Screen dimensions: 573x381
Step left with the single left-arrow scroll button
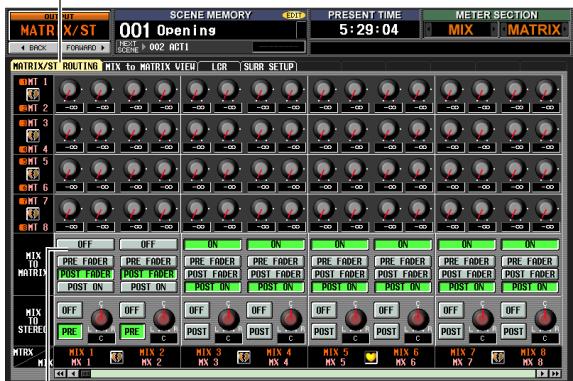73,373
